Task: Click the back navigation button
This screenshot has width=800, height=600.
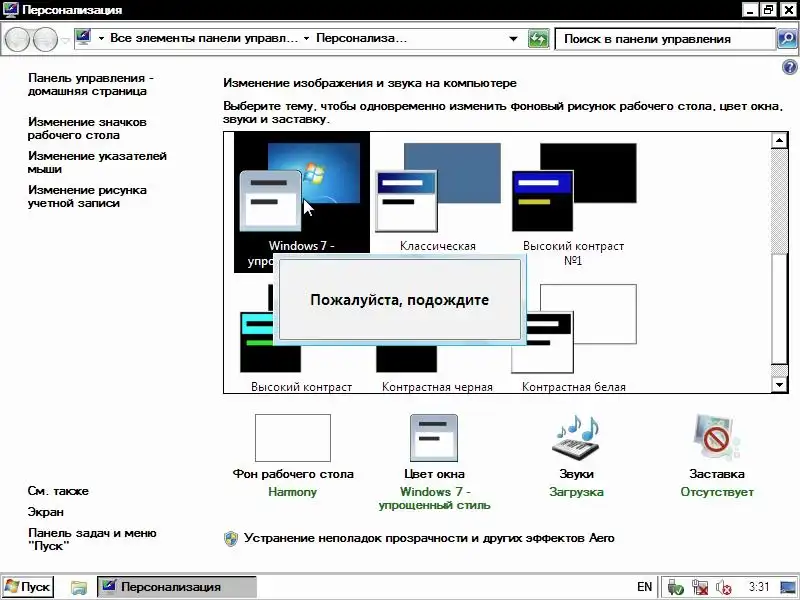Action: click(x=17, y=39)
